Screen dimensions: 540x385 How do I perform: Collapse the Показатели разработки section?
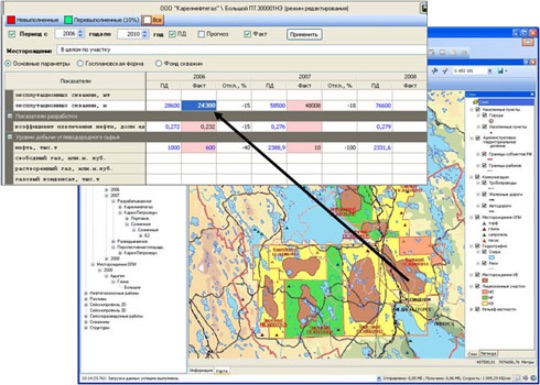click(10, 116)
